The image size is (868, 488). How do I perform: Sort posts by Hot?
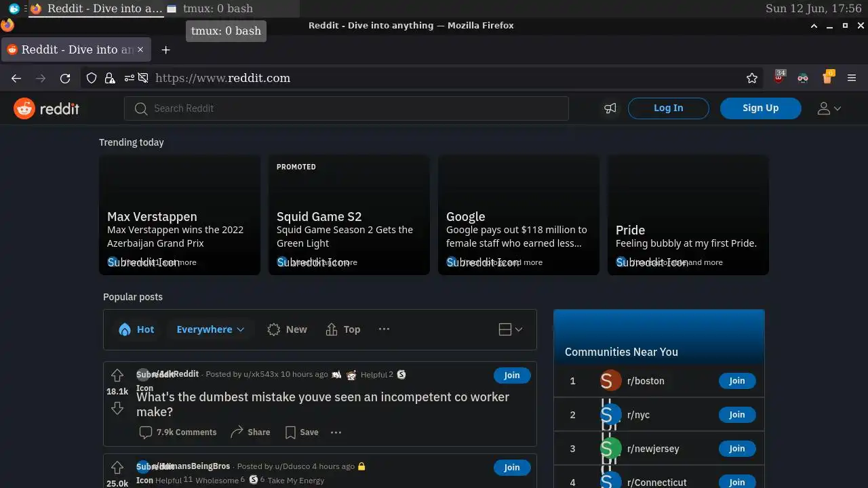point(136,329)
